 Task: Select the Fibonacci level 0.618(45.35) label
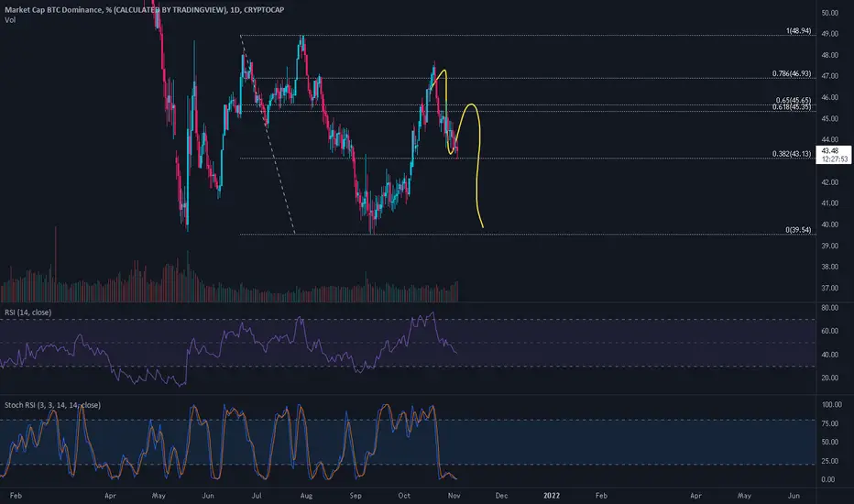click(792, 107)
